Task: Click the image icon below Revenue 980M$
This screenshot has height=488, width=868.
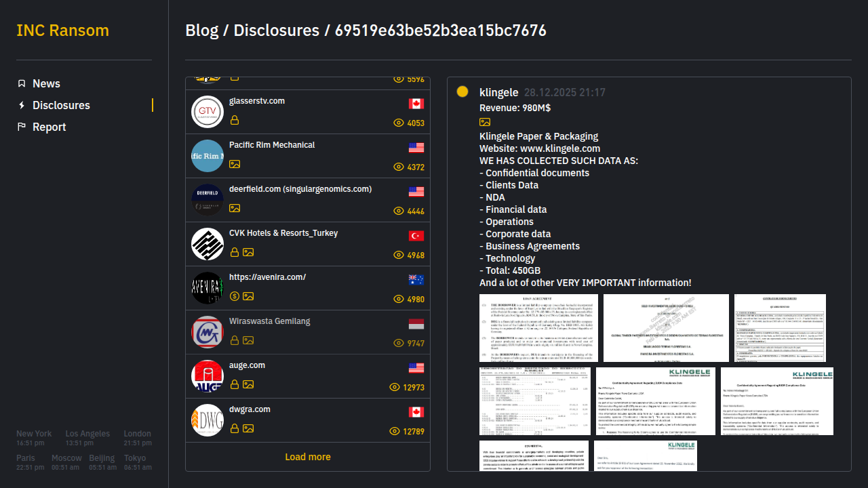Action: tap(485, 122)
